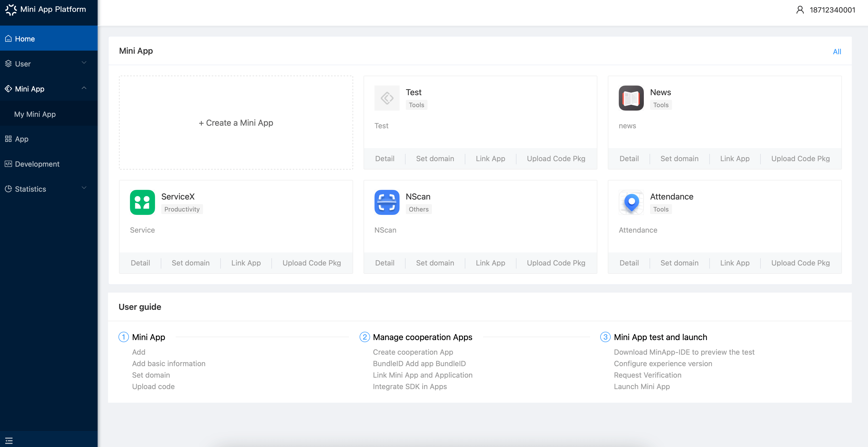The image size is (868, 447).
Task: Click the All link in Mini App panel
Action: click(x=837, y=52)
